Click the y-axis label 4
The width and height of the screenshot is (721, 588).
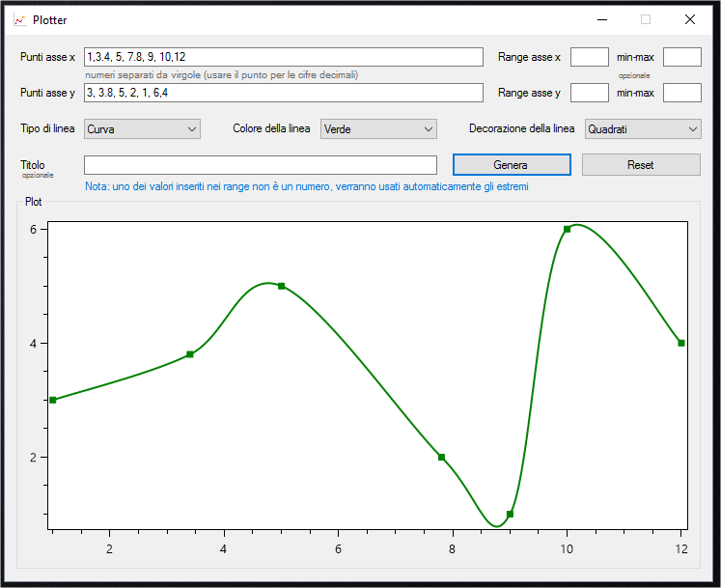[x=33, y=343]
